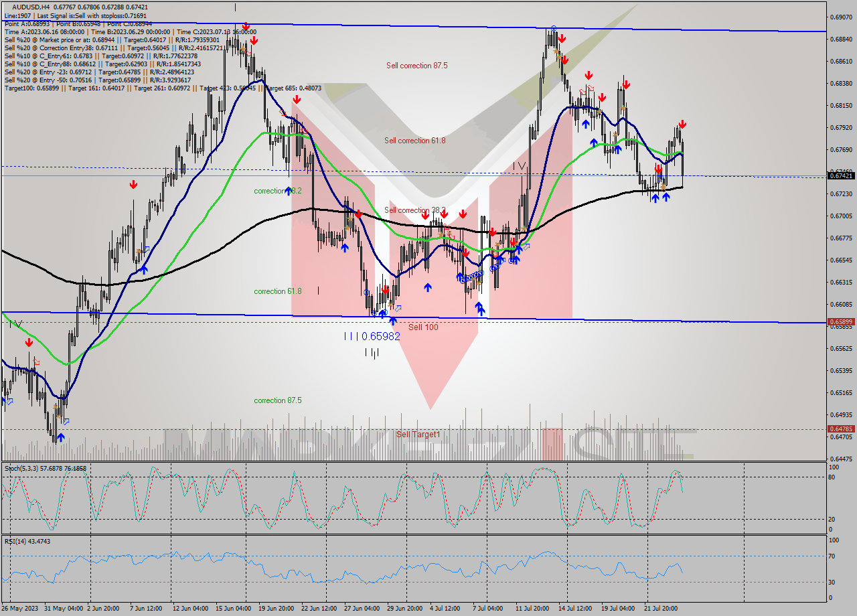Image resolution: width=857 pixels, height=616 pixels.
Task: Click the '31 May 04:00' time label
Action: (64, 608)
